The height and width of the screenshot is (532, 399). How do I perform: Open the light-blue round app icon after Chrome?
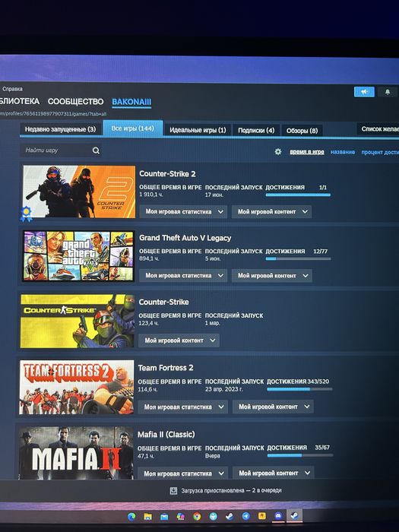tap(213, 516)
